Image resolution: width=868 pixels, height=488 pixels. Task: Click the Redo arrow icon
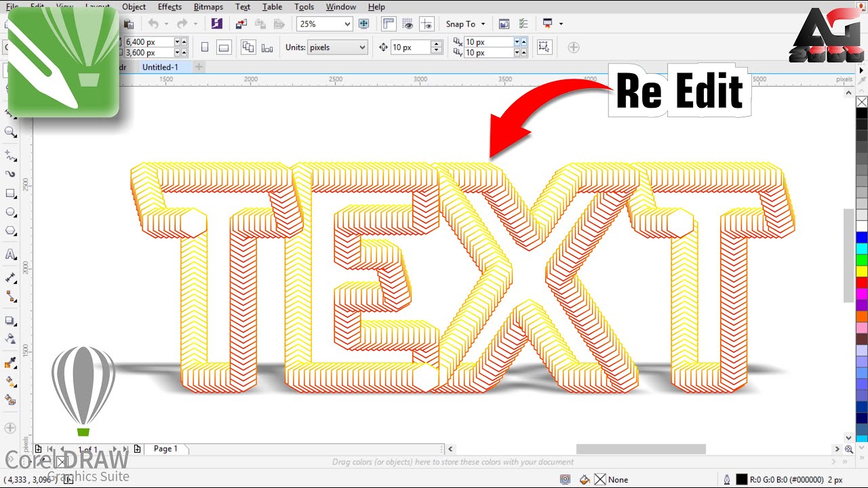182,24
